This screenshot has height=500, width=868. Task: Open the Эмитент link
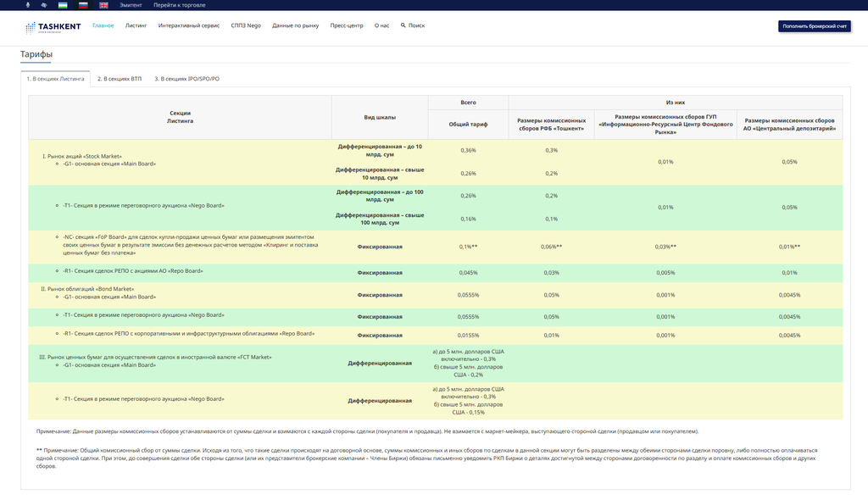tap(131, 5)
